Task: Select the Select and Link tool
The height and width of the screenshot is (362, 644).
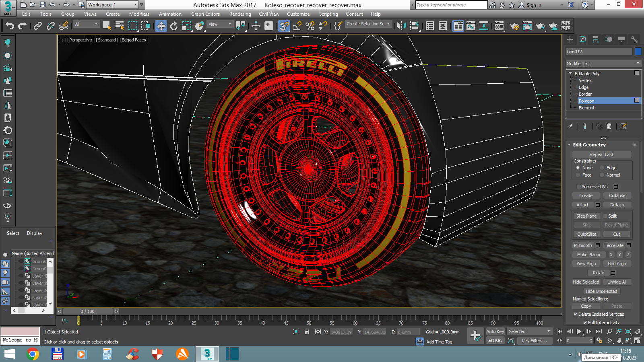Action: tap(38, 26)
